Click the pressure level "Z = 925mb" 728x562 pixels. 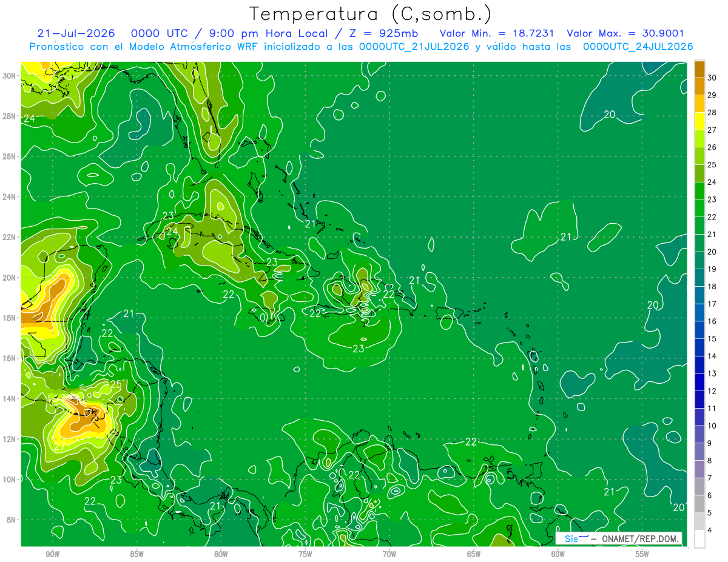pyautogui.click(x=382, y=33)
